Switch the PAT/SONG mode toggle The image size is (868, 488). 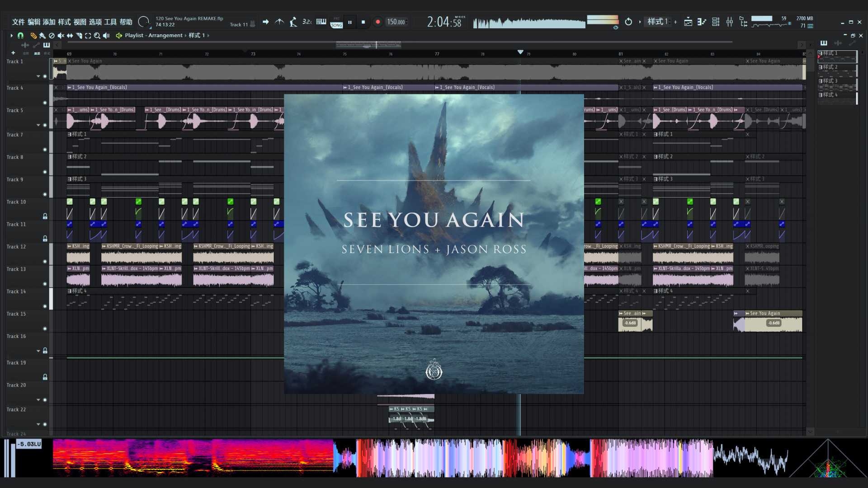pos(336,23)
